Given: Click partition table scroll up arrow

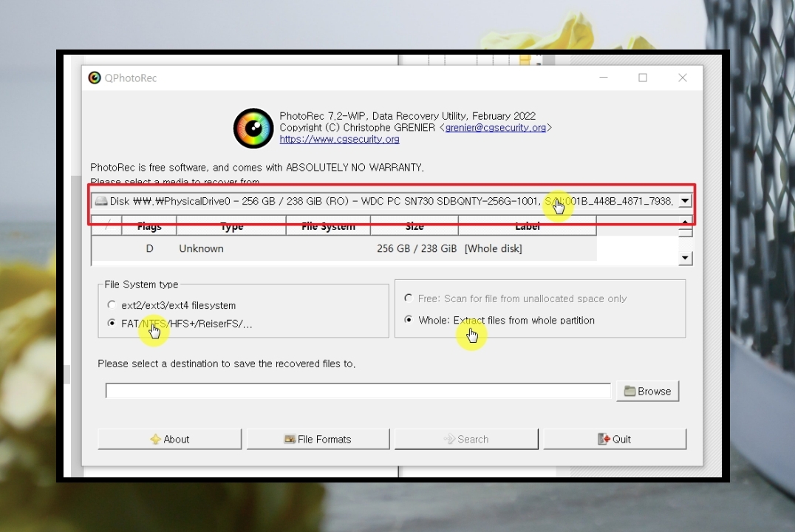Looking at the screenshot, I should pyautogui.click(x=685, y=222).
